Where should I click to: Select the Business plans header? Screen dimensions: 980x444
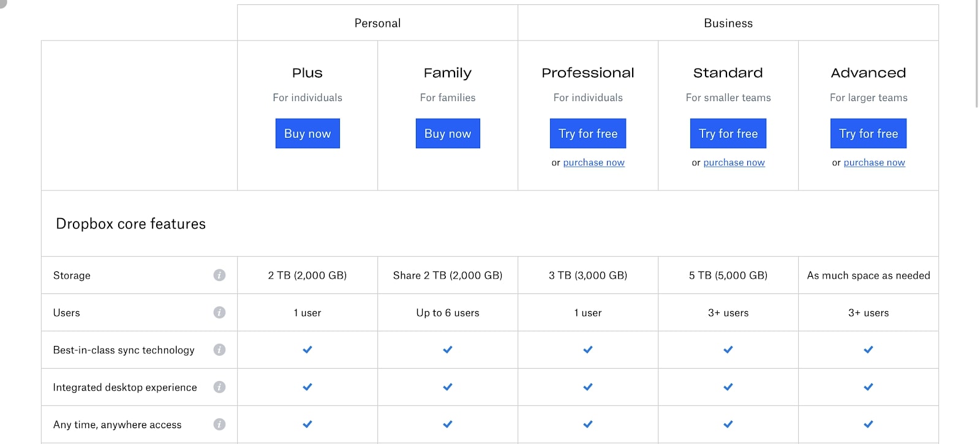click(x=728, y=23)
